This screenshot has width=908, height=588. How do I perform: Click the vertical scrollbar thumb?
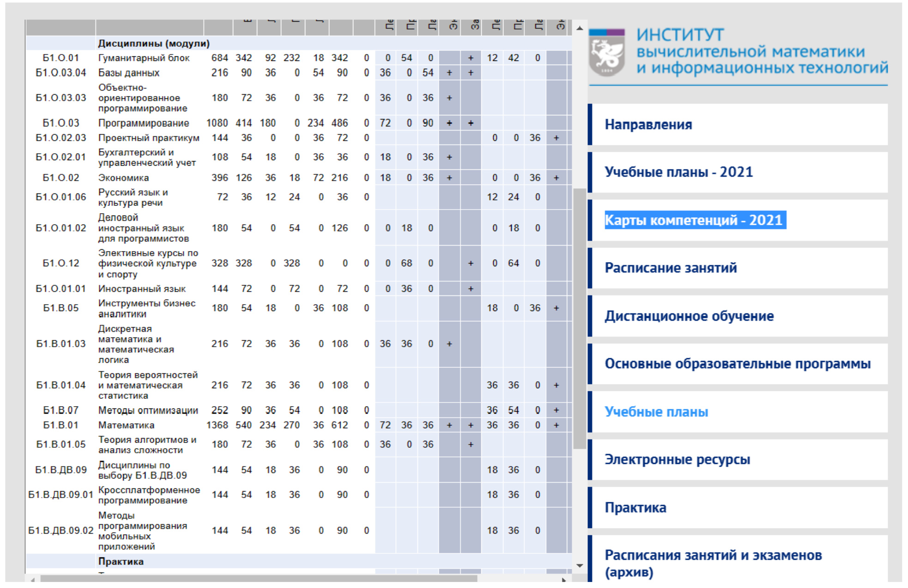[x=579, y=318]
